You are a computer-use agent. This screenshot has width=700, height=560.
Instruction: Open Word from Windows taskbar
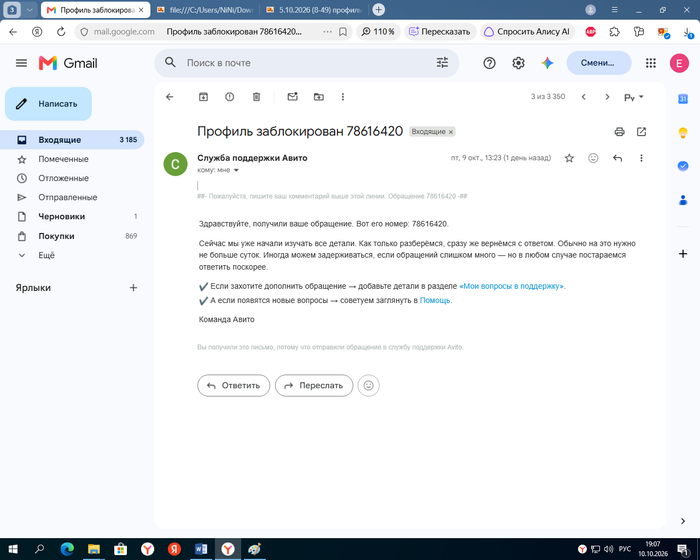[201, 549]
